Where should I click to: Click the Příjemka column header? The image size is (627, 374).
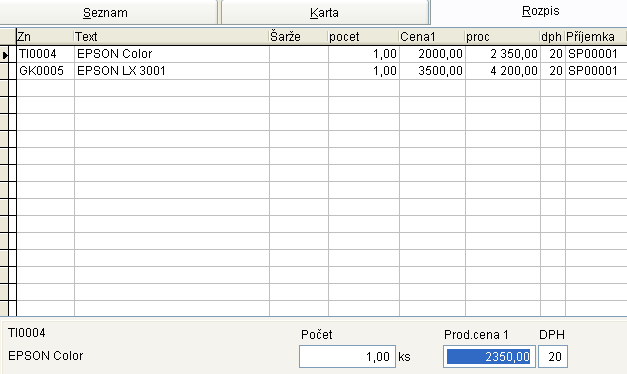point(595,37)
